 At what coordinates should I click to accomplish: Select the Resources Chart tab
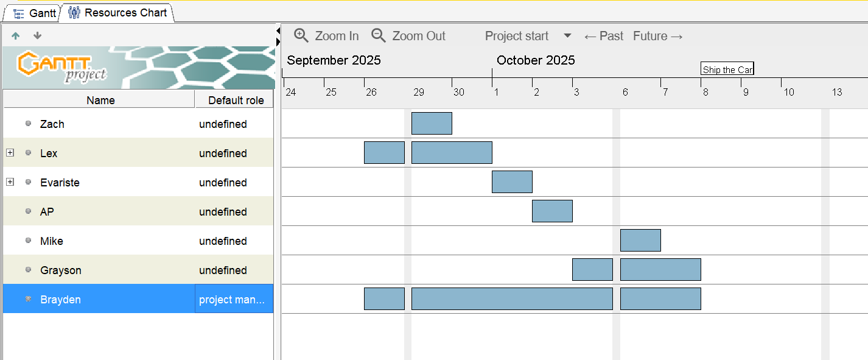pos(117,13)
